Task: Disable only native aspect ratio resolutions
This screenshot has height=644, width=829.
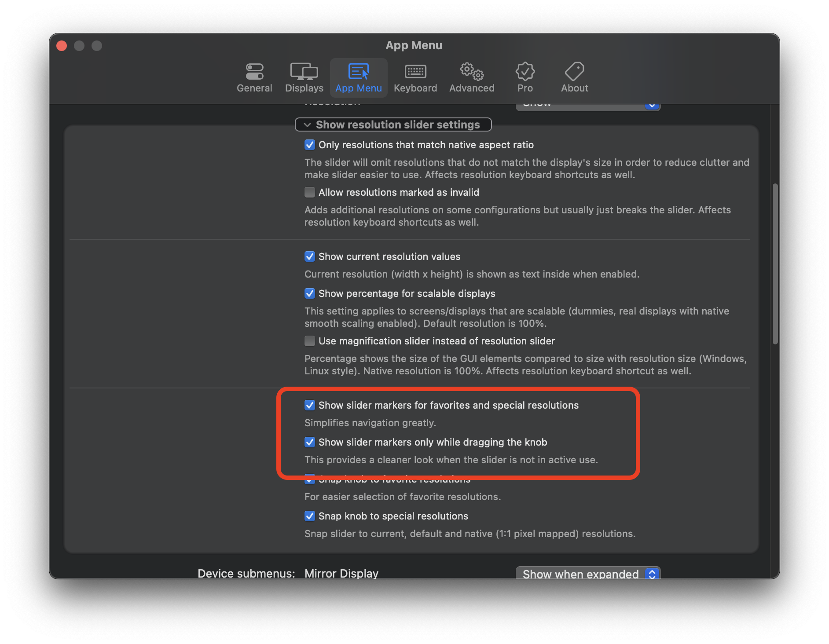Action: click(x=310, y=145)
